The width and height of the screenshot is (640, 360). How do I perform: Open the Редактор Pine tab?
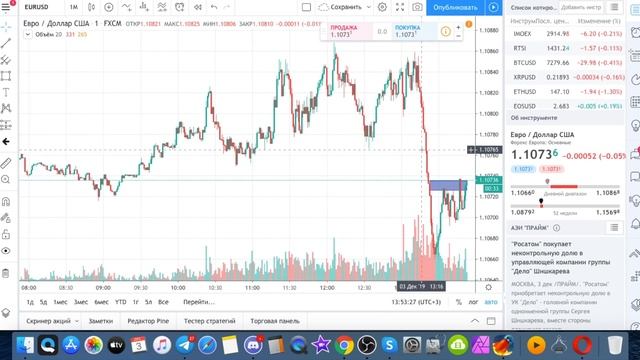148,321
